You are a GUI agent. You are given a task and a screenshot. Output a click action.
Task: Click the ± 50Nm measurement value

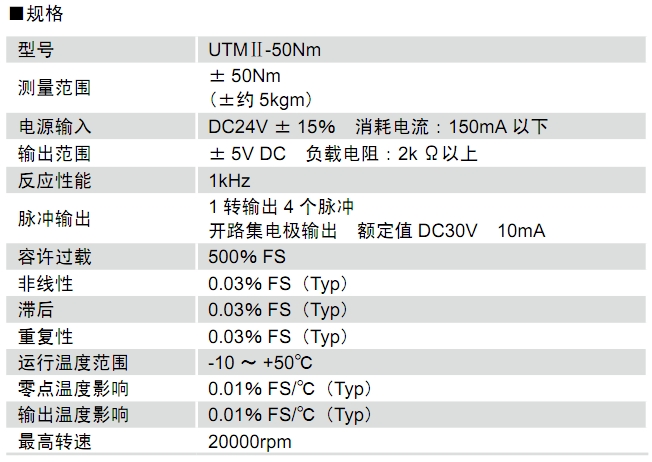coord(245,76)
